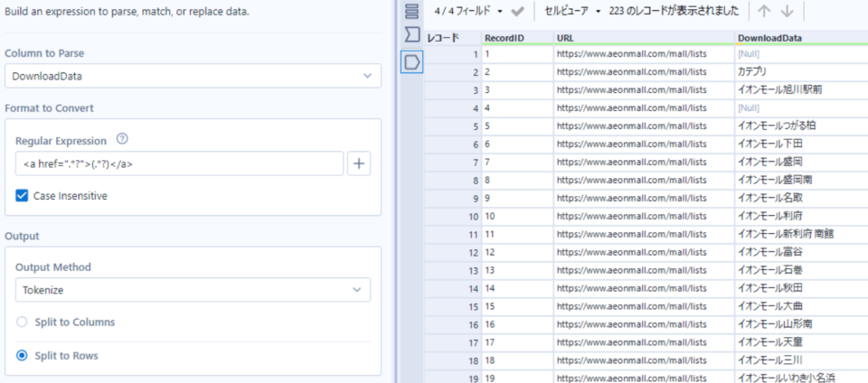The height and width of the screenshot is (383, 868).
Task: Open the Regular Expression help icon
Action: click(123, 139)
